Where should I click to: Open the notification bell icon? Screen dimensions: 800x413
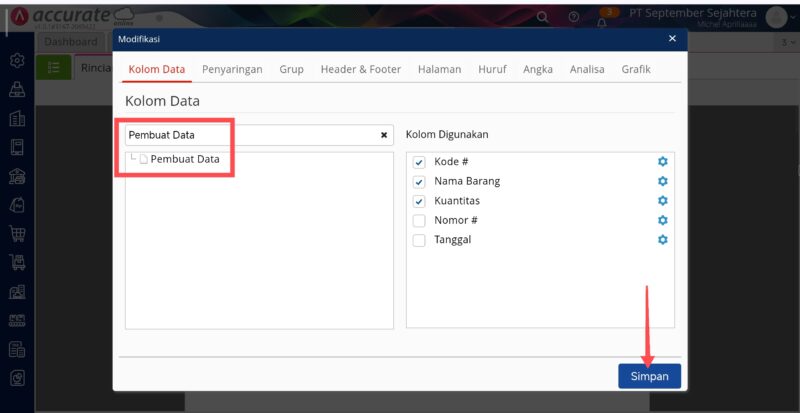601,19
